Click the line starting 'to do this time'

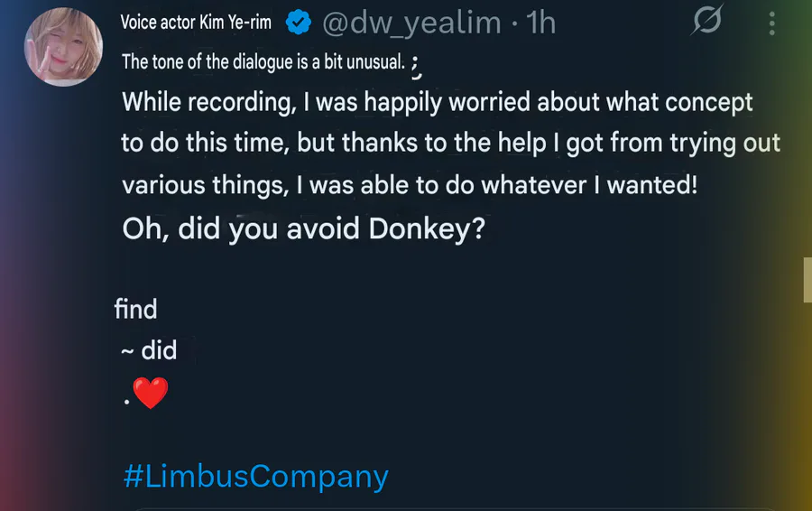coord(451,144)
